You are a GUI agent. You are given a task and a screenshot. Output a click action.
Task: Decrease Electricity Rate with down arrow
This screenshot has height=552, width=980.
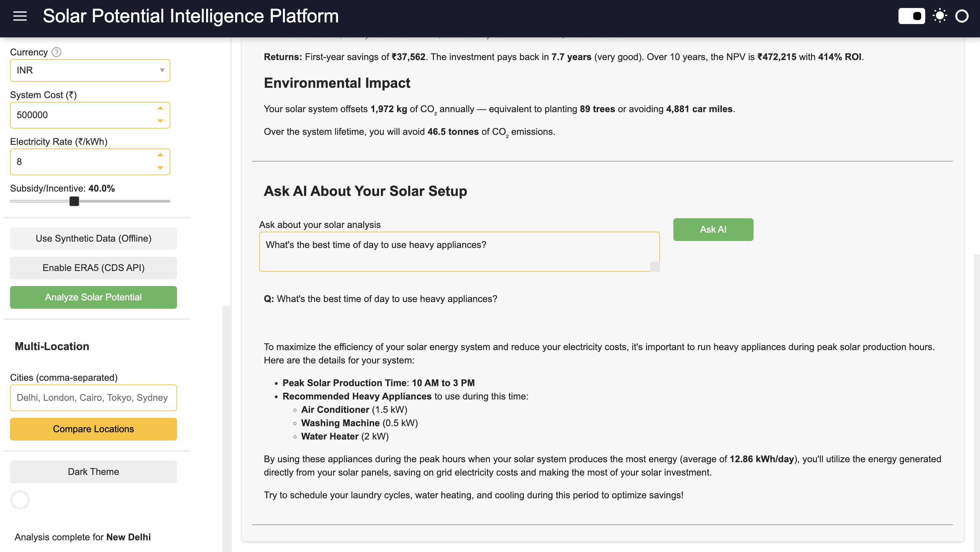[160, 168]
